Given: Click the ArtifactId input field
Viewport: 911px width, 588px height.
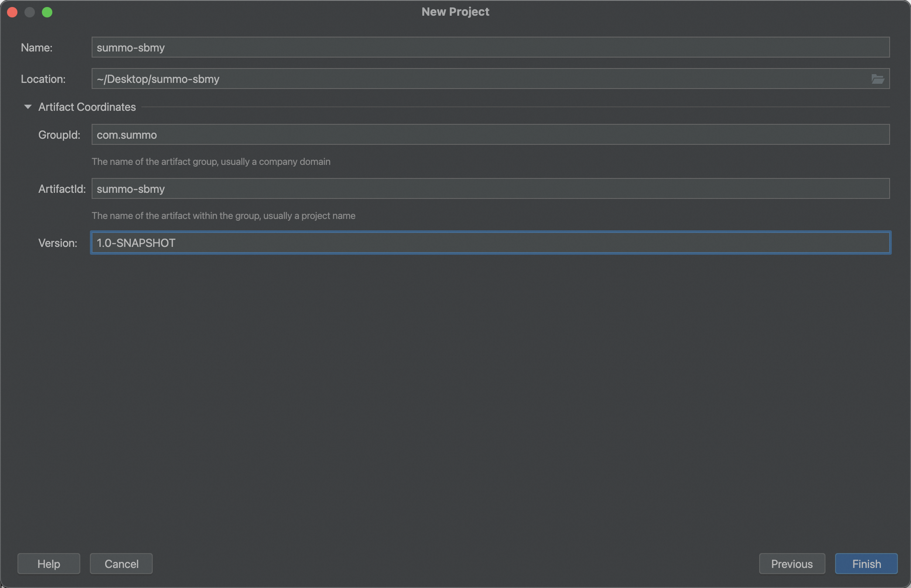Looking at the screenshot, I should pyautogui.click(x=490, y=188).
